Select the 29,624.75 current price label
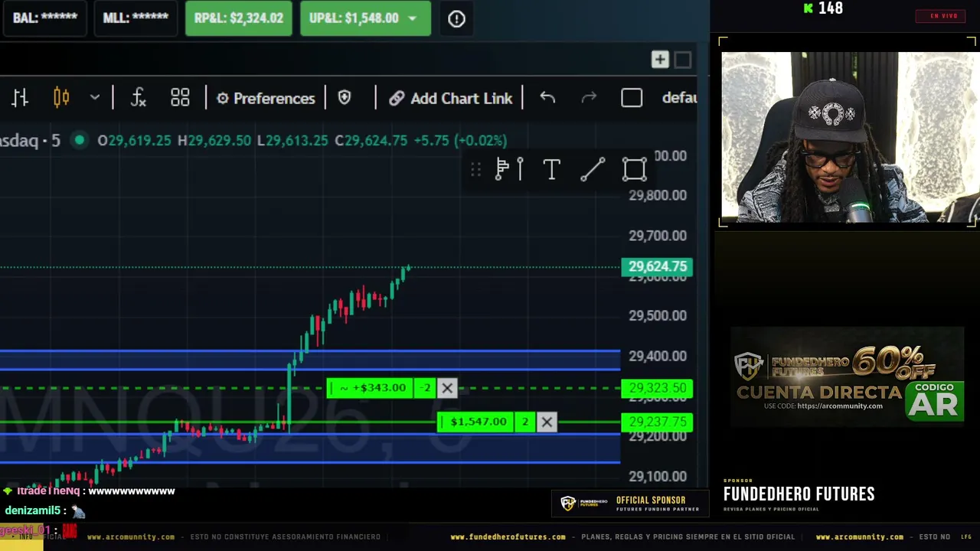Viewport: 980px width, 551px height. pyautogui.click(x=658, y=267)
